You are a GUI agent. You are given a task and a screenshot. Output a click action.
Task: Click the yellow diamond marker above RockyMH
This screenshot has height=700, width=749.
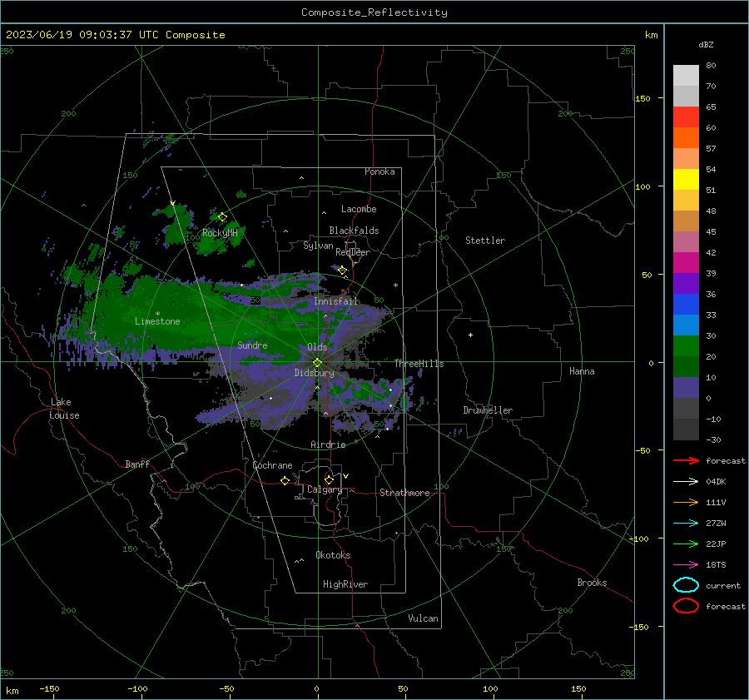222,217
